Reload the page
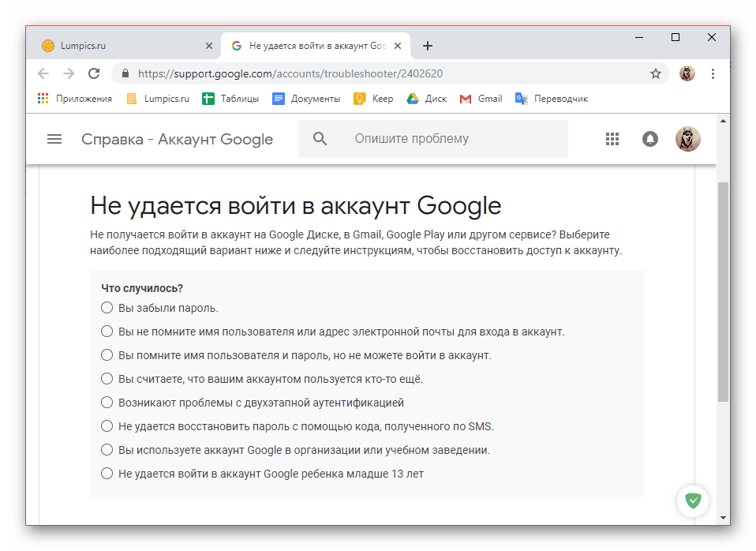The width and height of the screenshot is (756, 551). click(x=94, y=73)
